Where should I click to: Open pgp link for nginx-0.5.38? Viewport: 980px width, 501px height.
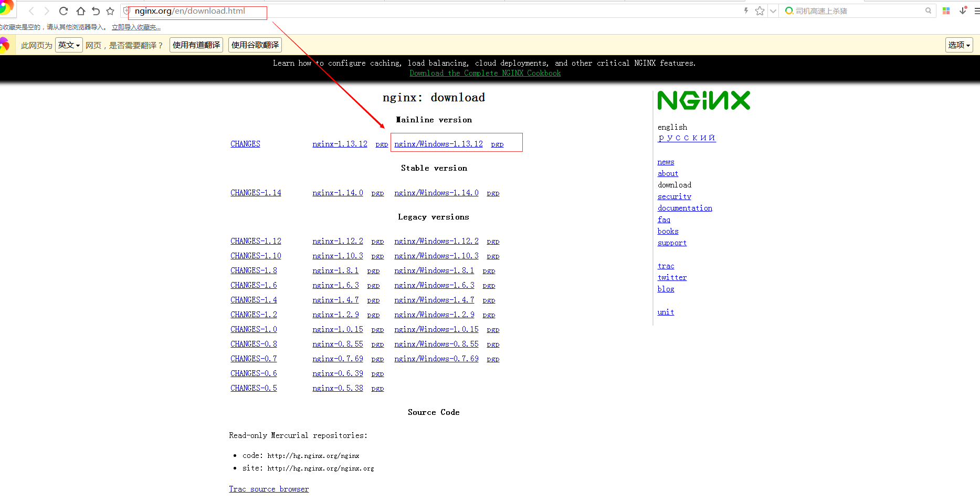pyautogui.click(x=377, y=389)
